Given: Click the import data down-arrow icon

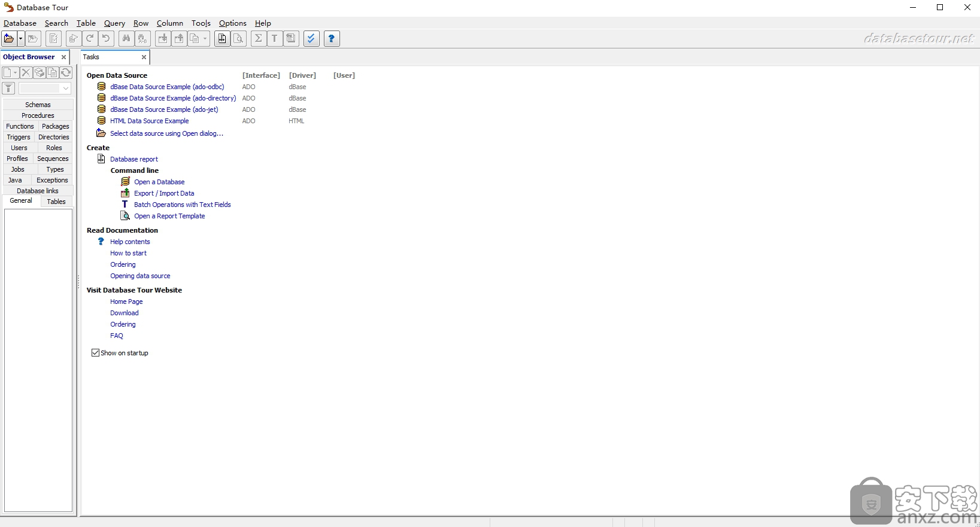Looking at the screenshot, I should (x=163, y=39).
